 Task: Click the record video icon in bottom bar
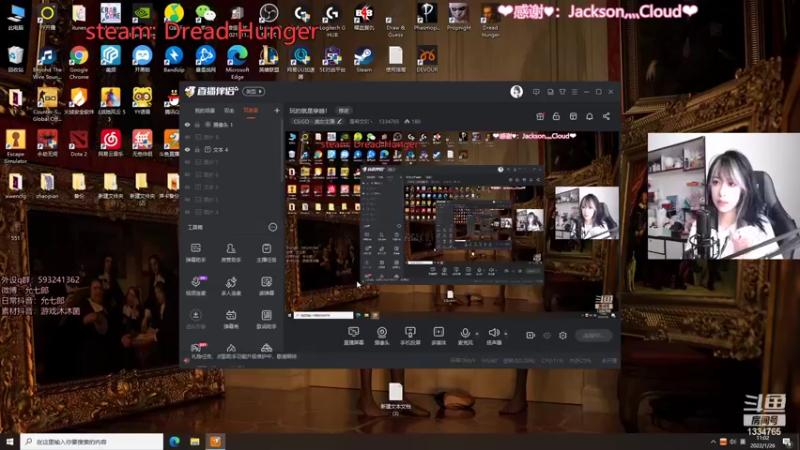point(530,335)
